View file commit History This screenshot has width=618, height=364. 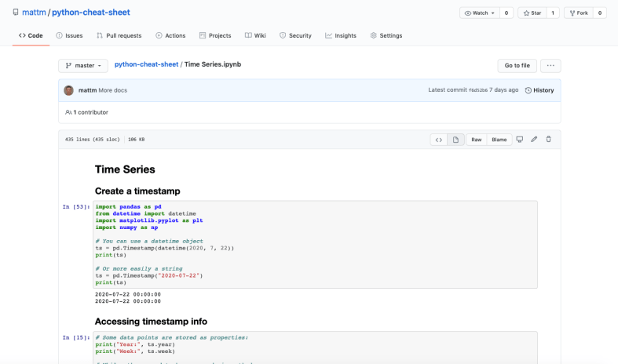click(539, 90)
